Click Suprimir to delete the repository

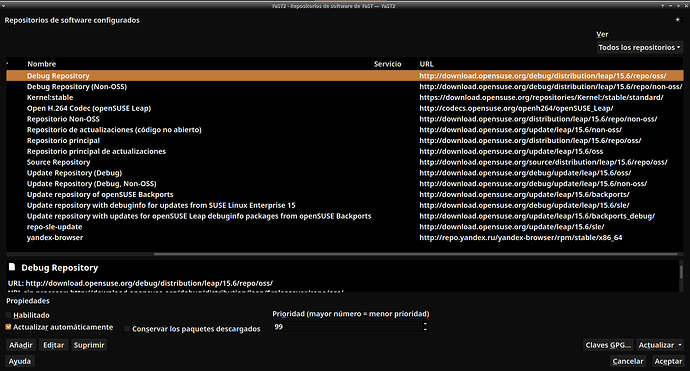pos(89,345)
